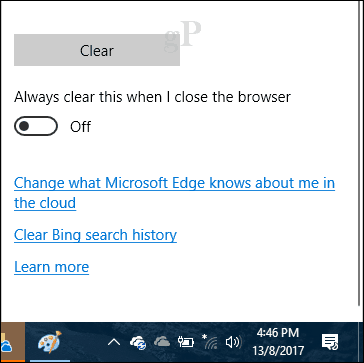Click the Show desktop strip at taskbar end
This screenshot has height=363, width=364.
[362, 342]
